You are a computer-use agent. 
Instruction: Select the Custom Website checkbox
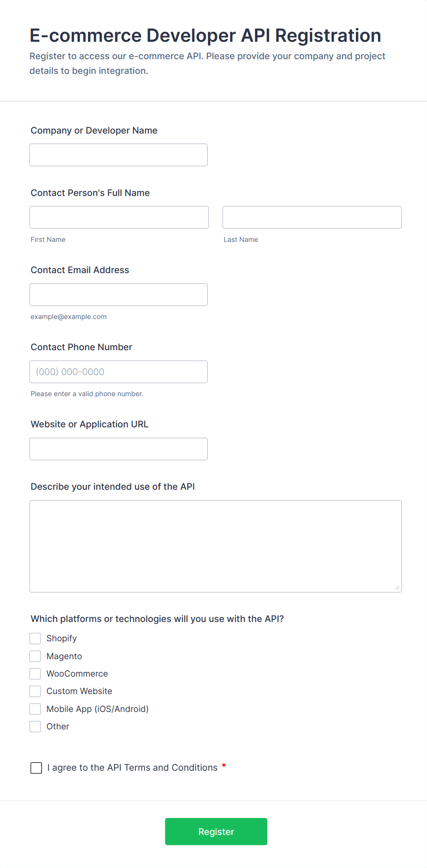coord(35,691)
